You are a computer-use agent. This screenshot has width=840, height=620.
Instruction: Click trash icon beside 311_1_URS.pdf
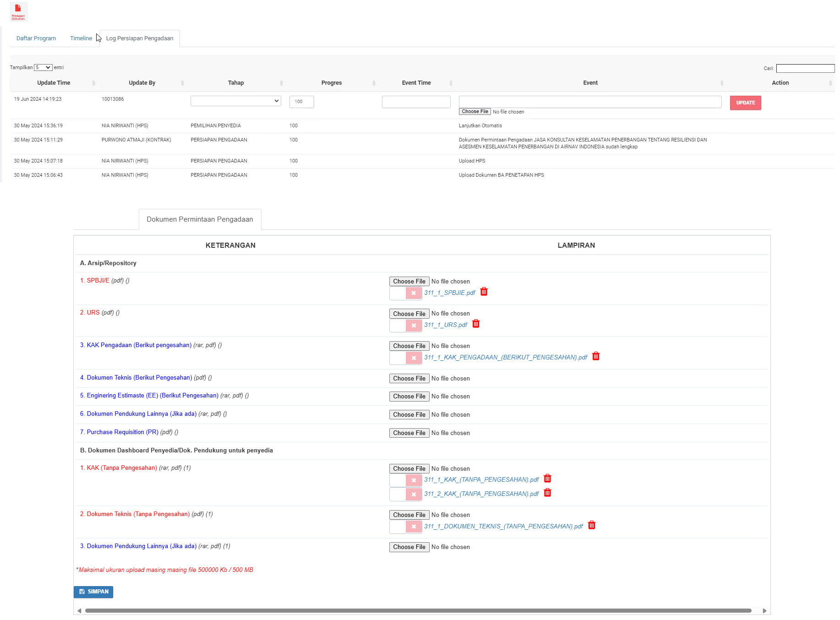(x=476, y=324)
